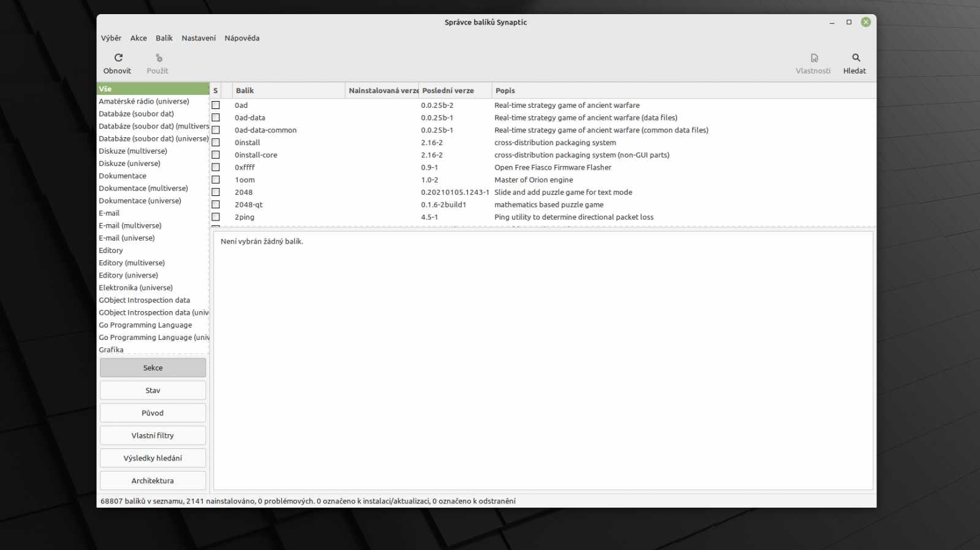Select Editory (multiverse) category

153,263
